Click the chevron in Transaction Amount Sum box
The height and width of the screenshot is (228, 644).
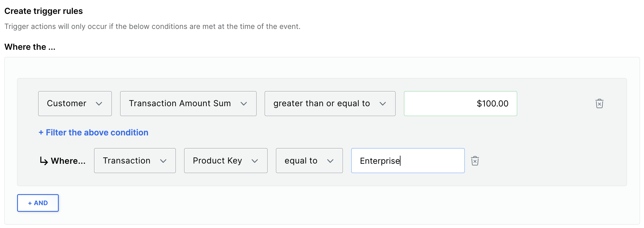244,104
